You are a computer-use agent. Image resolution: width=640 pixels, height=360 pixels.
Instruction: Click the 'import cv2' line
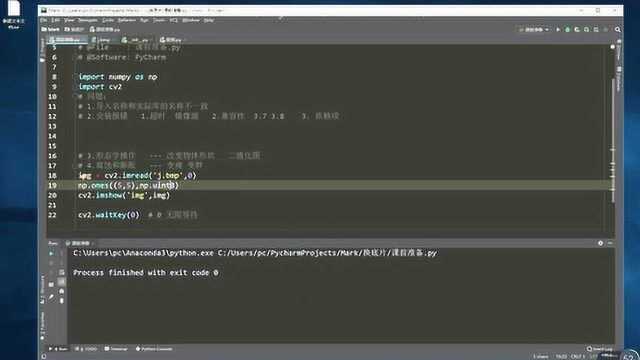pos(100,87)
